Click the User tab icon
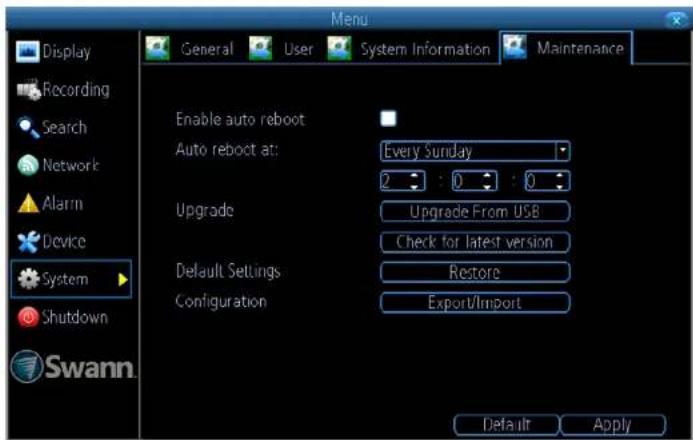Screen dimensions: 693x440 tap(260, 48)
